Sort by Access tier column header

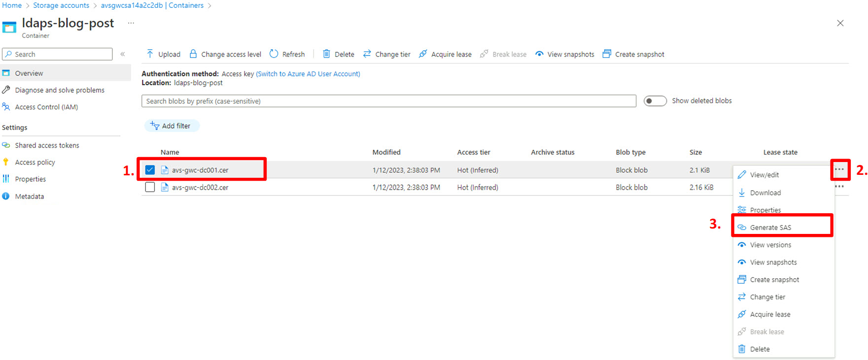pos(474,152)
